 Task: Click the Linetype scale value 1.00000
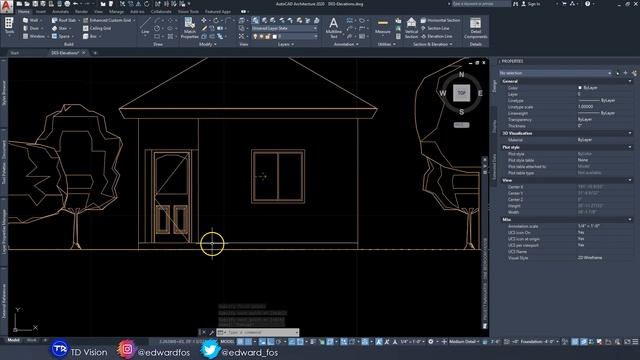pyautogui.click(x=586, y=107)
